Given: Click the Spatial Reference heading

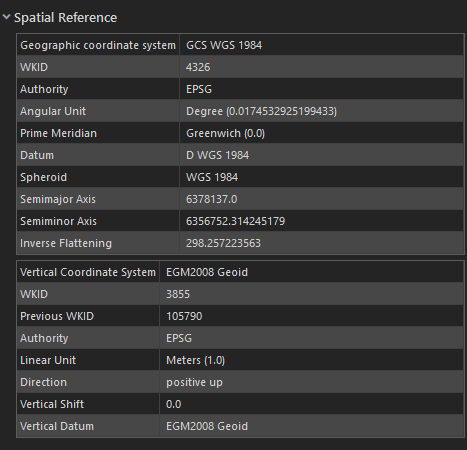Looking at the screenshot, I should tap(65, 18).
